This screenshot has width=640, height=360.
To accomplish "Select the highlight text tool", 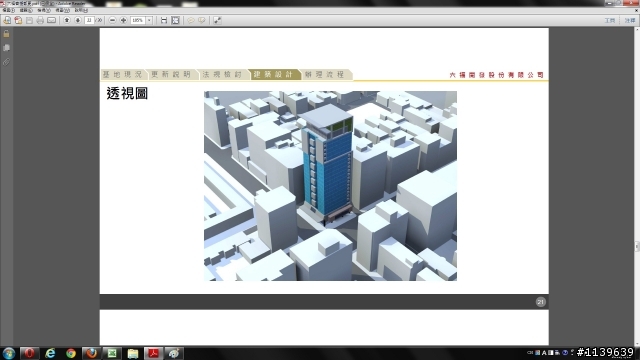I will (x=202, y=20).
